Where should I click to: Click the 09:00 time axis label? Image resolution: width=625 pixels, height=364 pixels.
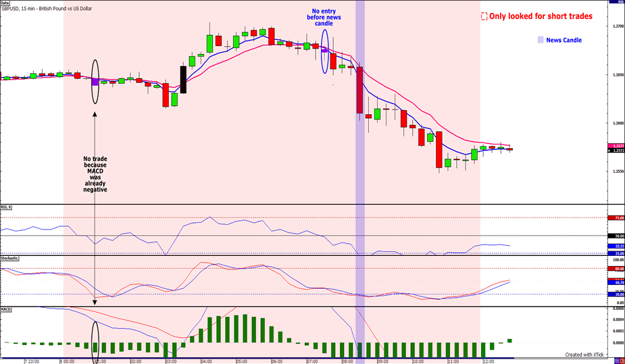(382, 361)
